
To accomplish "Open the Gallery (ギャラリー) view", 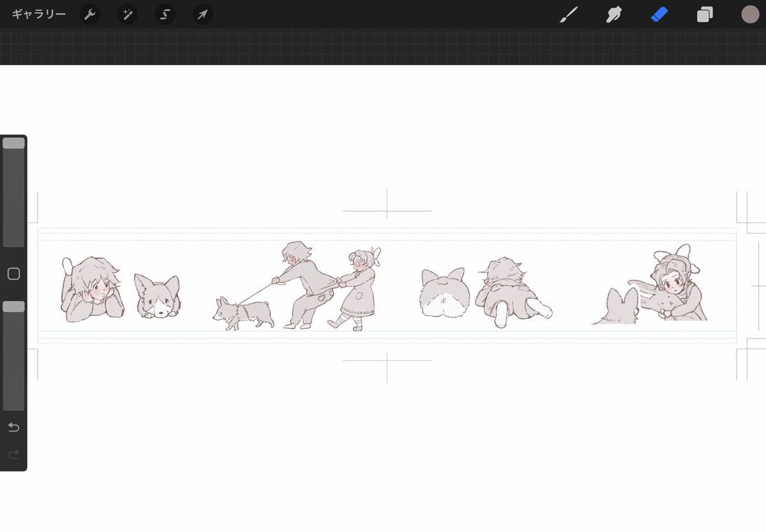I will 39,14.
